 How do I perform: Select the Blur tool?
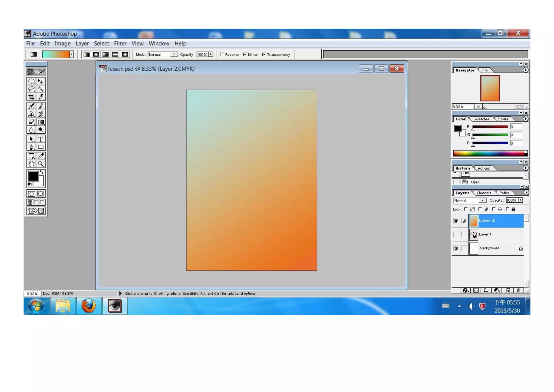pos(31,130)
